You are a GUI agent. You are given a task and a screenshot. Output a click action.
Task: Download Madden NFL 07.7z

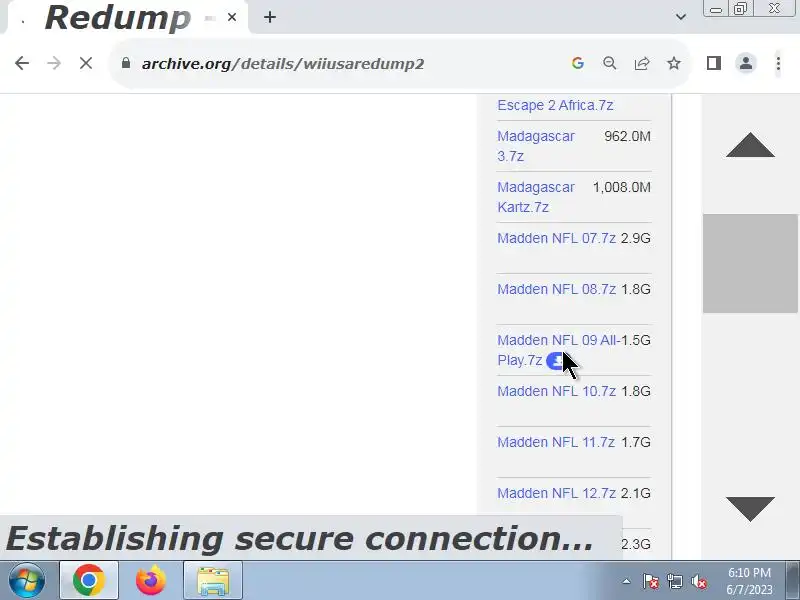click(556, 238)
